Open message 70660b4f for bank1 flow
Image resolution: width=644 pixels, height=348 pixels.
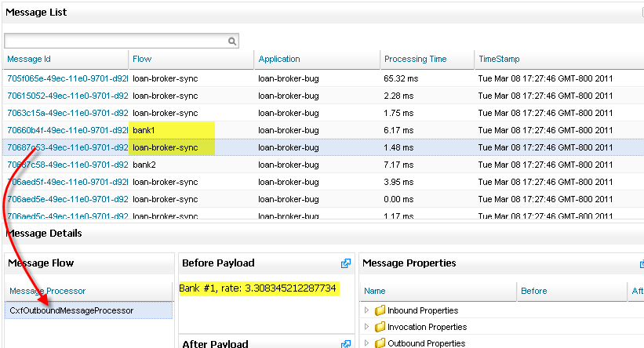[67, 130]
